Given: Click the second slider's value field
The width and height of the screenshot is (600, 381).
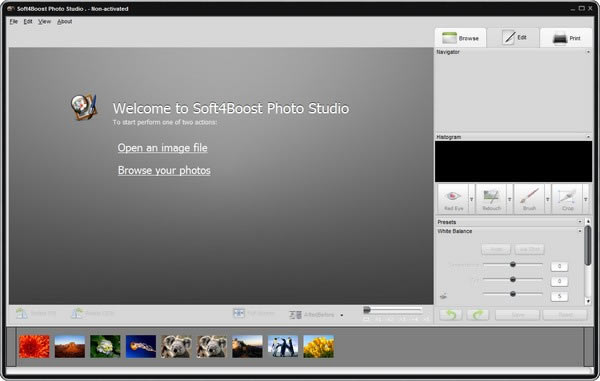Looking at the screenshot, I should click(559, 281).
